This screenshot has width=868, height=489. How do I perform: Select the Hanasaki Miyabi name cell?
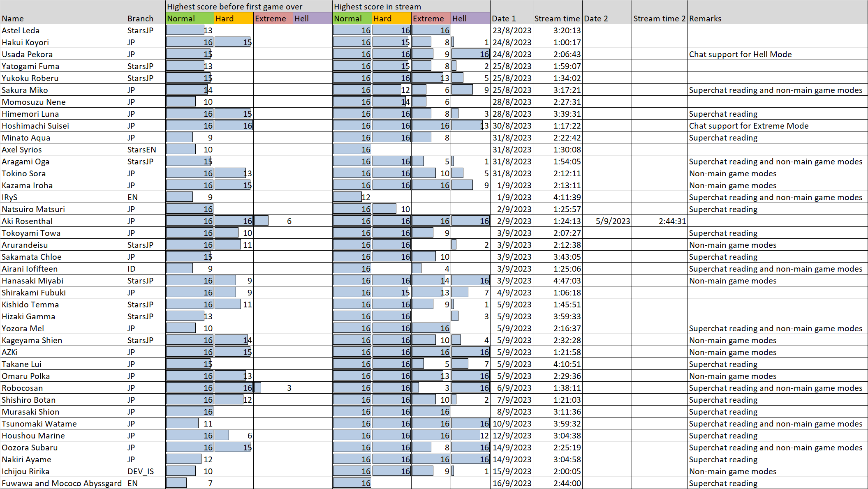[x=63, y=281]
